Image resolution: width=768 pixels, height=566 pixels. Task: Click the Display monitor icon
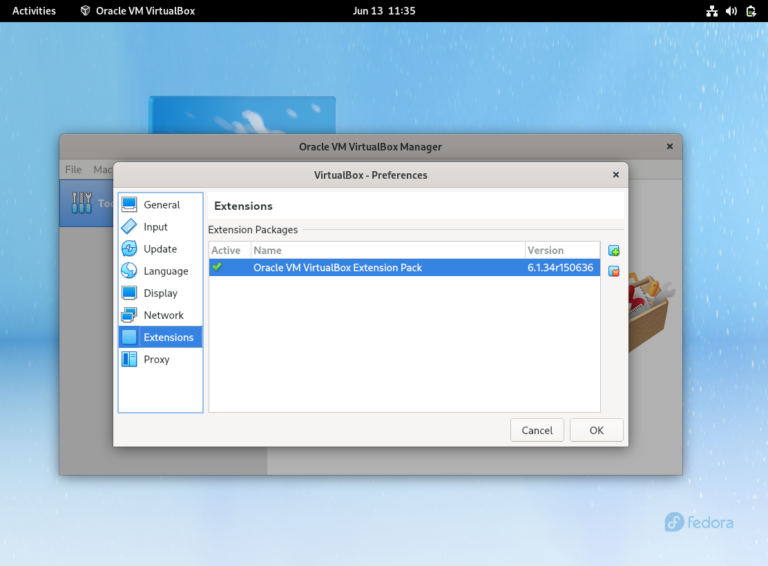pyautogui.click(x=129, y=293)
